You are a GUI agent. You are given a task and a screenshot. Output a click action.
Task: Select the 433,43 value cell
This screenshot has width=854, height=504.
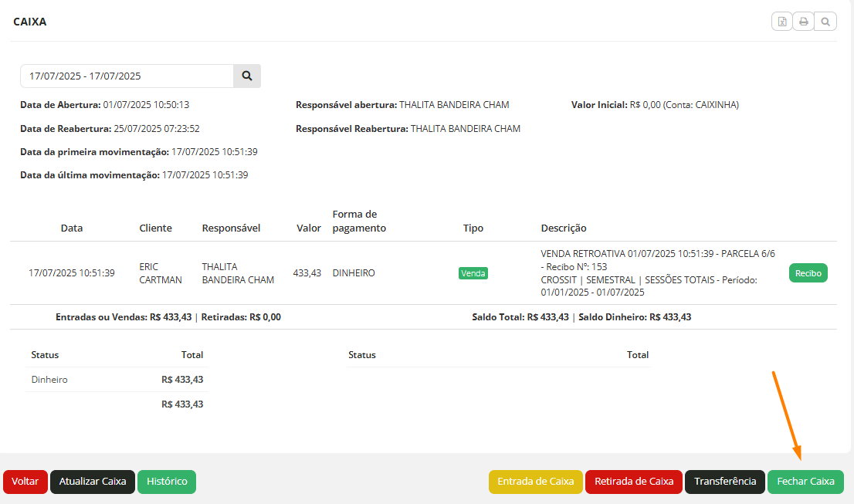307,273
